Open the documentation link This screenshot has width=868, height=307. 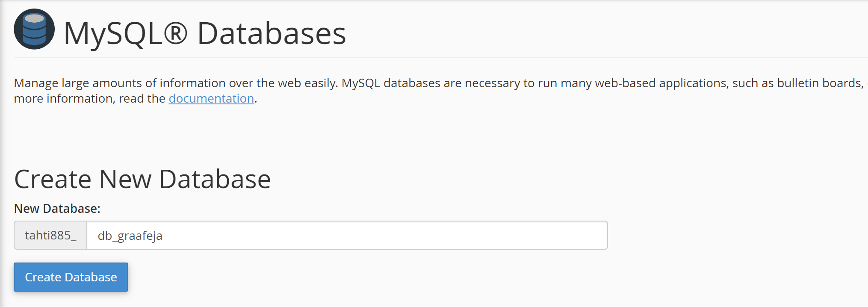click(211, 98)
